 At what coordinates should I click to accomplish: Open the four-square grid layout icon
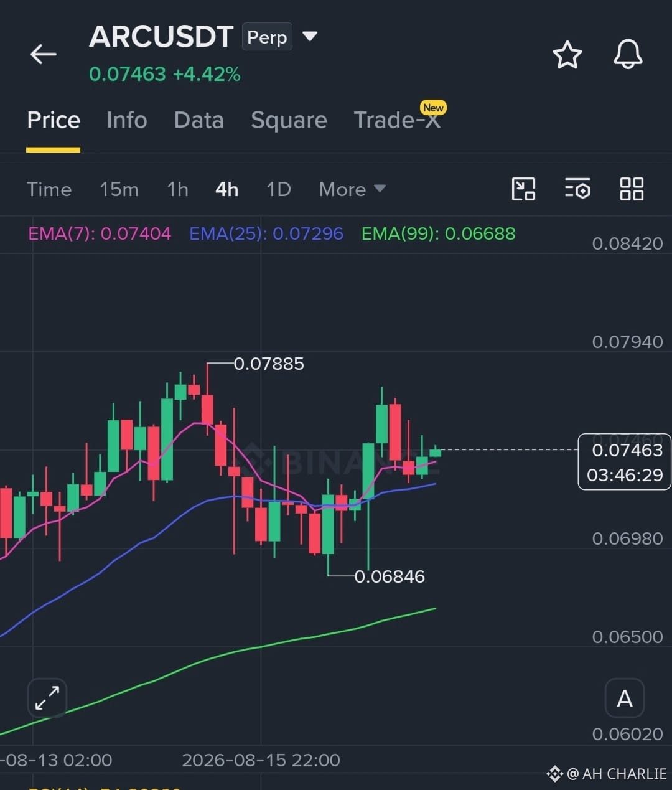coord(632,189)
